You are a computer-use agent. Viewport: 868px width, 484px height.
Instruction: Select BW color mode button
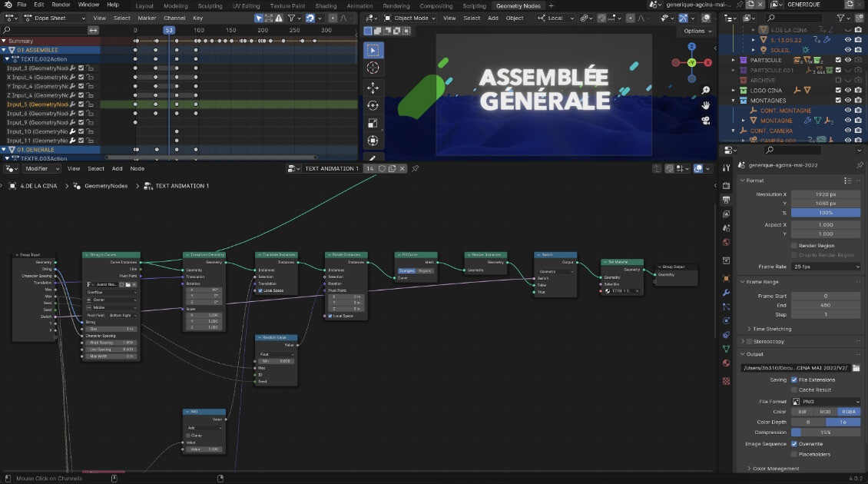point(802,412)
